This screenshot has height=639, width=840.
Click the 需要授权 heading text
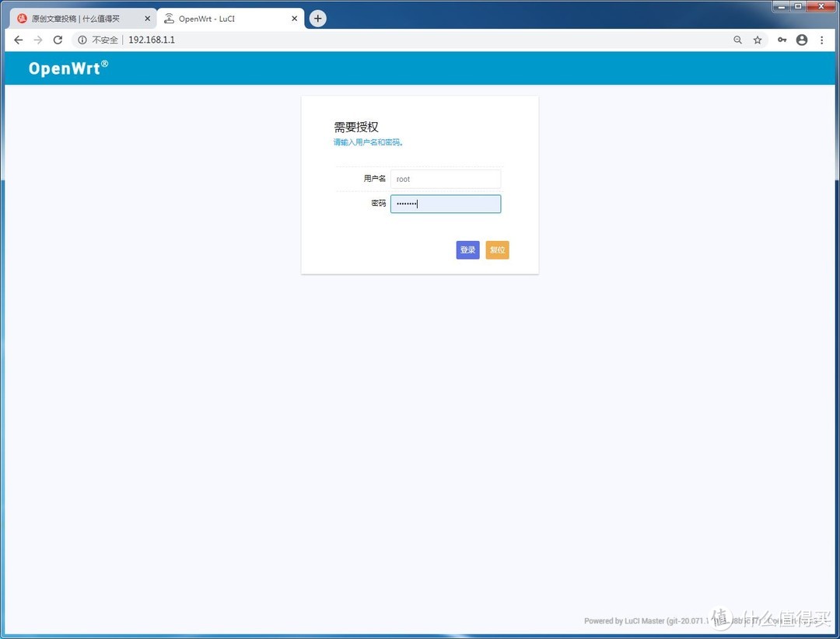click(356, 127)
